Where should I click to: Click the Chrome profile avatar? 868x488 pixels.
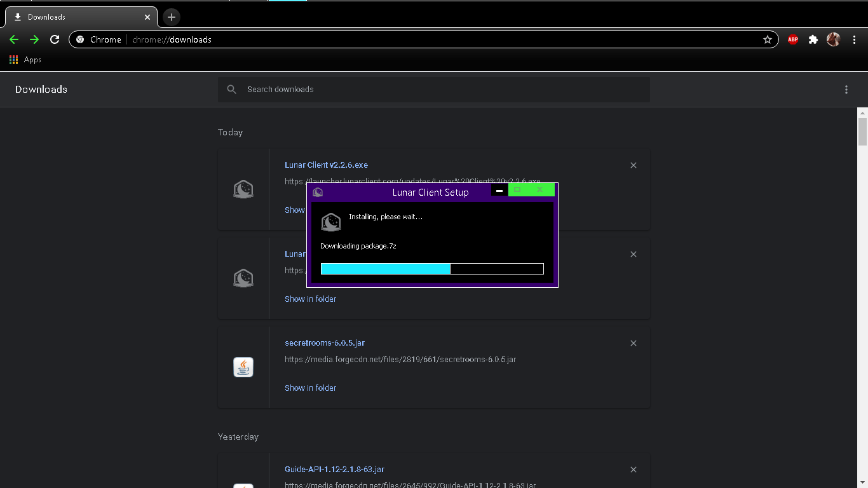pyautogui.click(x=833, y=39)
